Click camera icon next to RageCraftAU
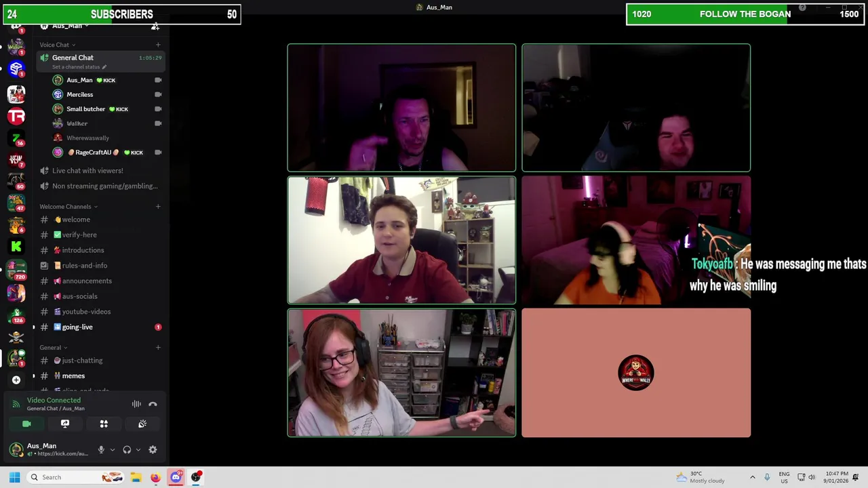Viewport: 868px width, 488px height. point(158,152)
